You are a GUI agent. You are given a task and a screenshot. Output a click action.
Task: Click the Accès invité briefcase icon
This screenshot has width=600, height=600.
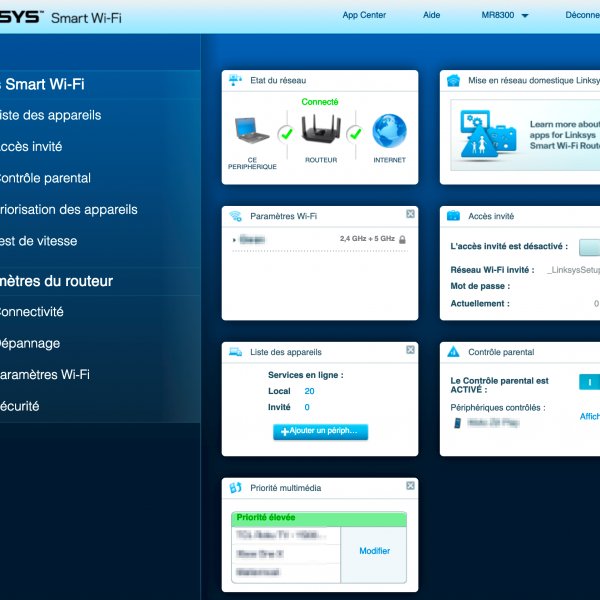[x=453, y=215]
